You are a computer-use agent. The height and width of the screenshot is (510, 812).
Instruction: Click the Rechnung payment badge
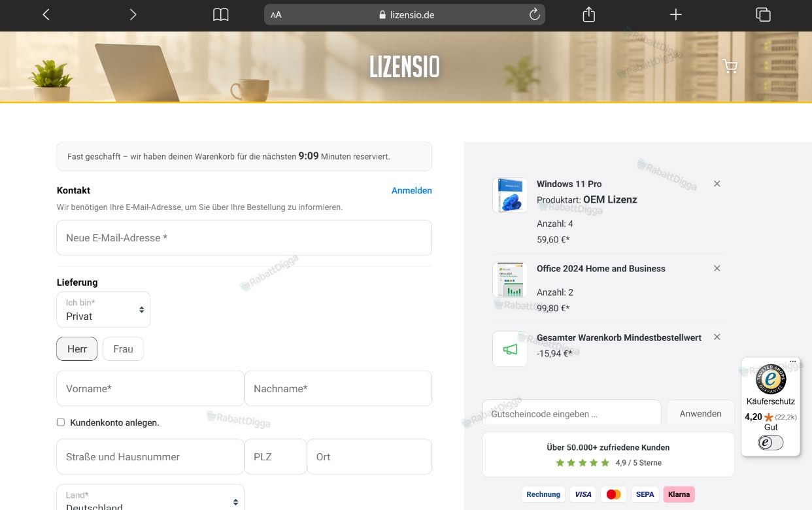click(543, 494)
